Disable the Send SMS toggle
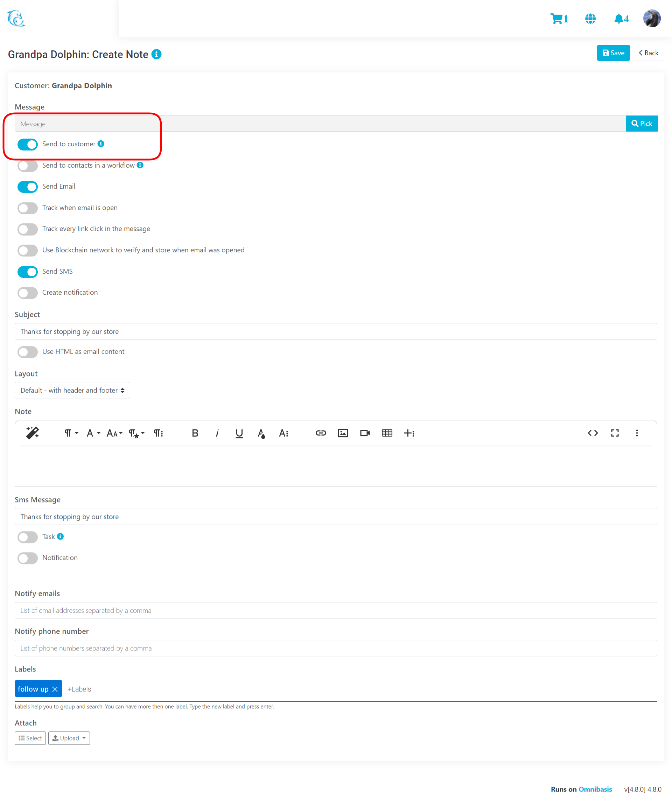This screenshot has width=672, height=794. coord(27,272)
